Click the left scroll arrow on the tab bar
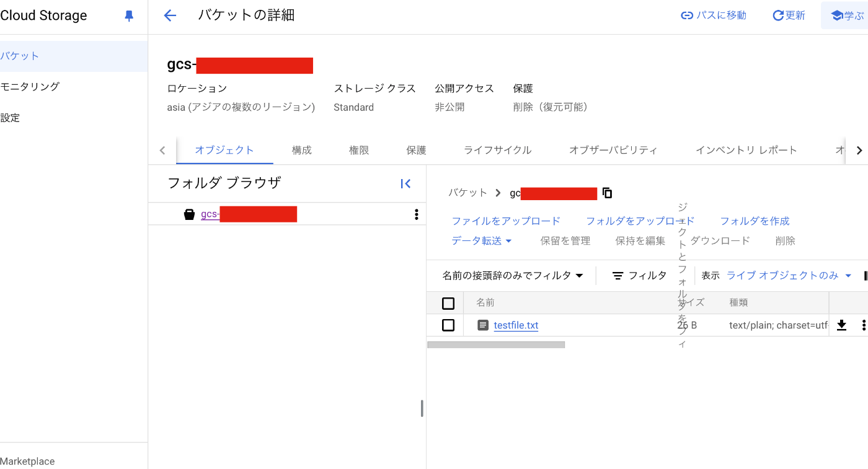The image size is (868, 469). point(162,150)
